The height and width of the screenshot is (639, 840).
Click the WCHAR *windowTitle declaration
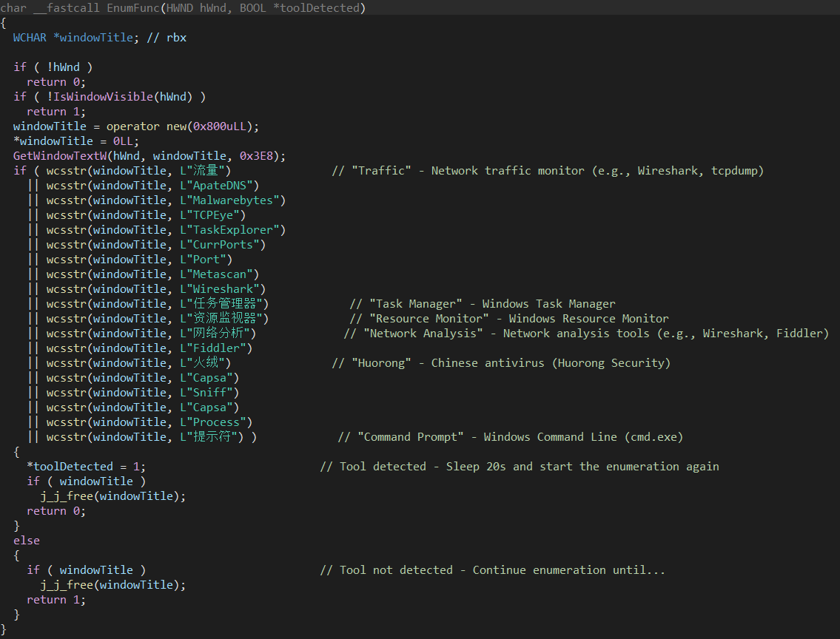tap(75, 38)
